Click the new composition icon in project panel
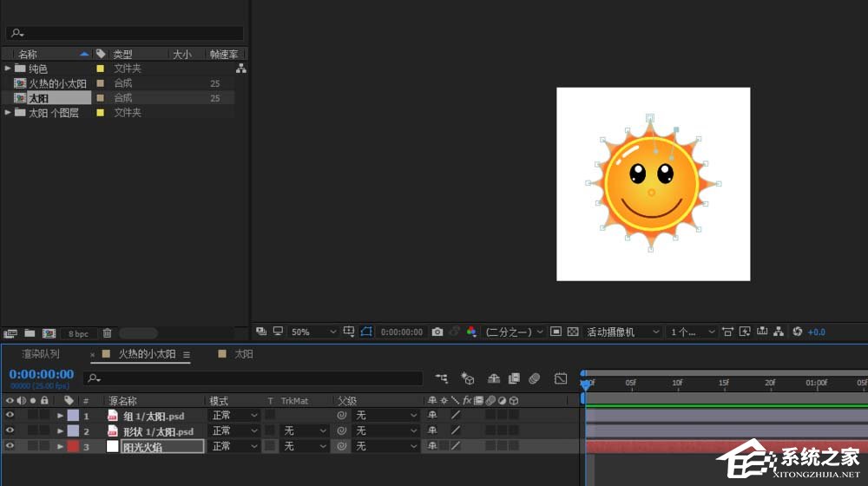Image resolution: width=868 pixels, height=486 pixels. click(x=49, y=333)
